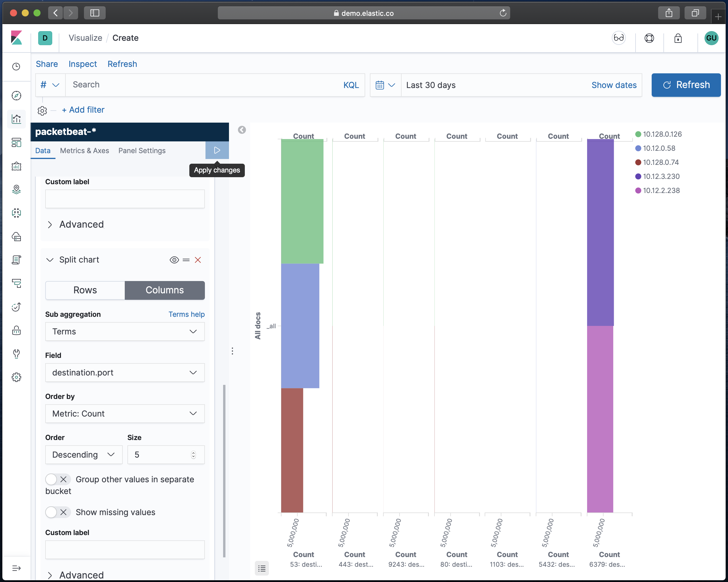Open Dev Tools wrench sidebar icon
This screenshot has height=582, width=728.
point(16,353)
